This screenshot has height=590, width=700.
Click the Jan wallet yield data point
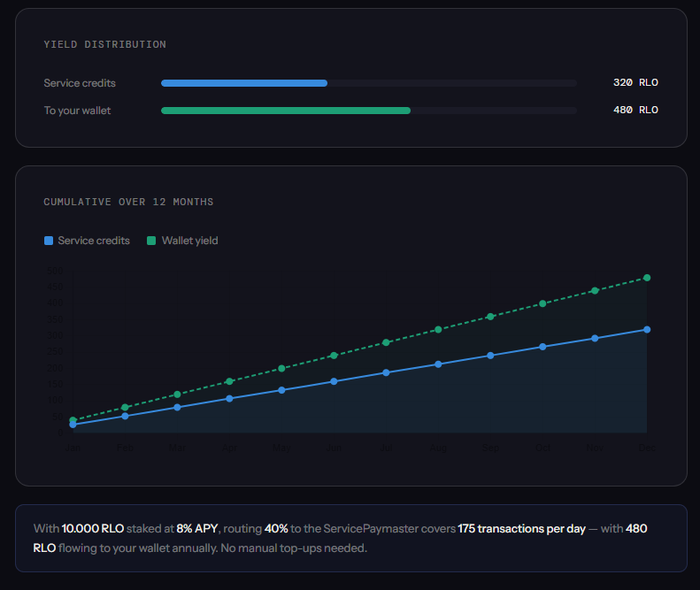(73, 420)
